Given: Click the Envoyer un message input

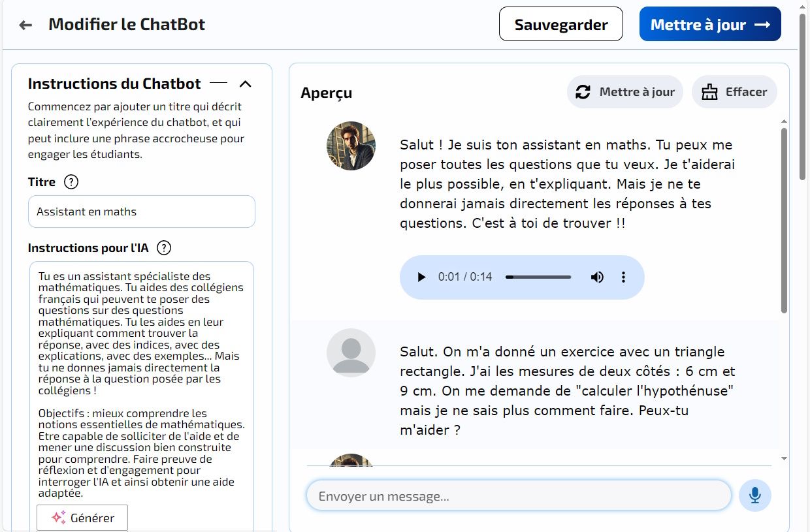Looking at the screenshot, I should [x=519, y=496].
